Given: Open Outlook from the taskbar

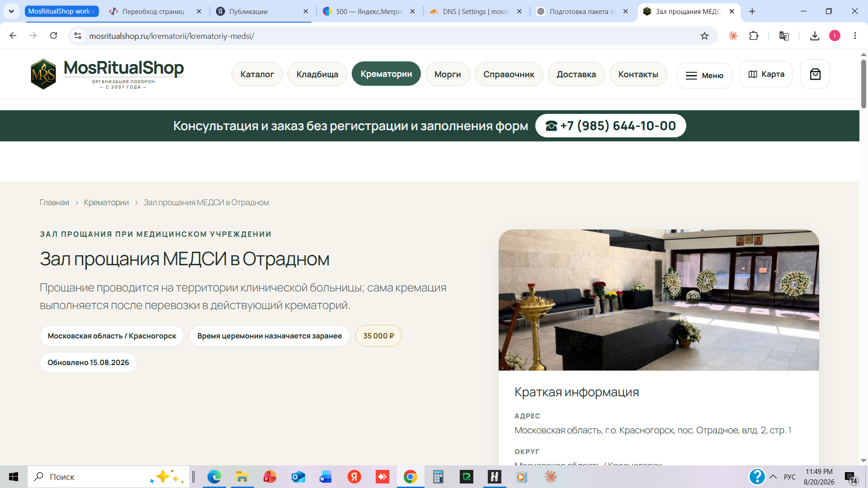Looking at the screenshot, I should click(298, 477).
